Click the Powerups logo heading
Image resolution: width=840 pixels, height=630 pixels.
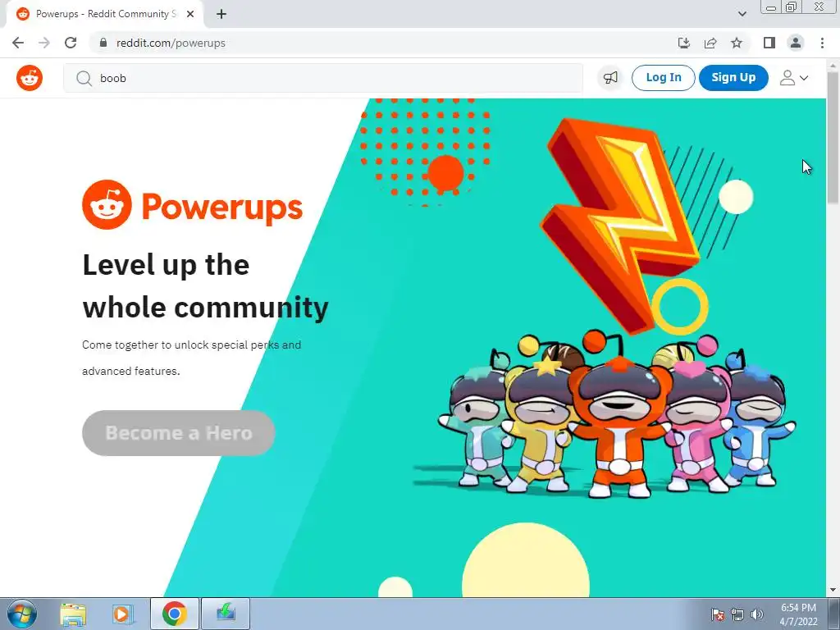tap(192, 204)
